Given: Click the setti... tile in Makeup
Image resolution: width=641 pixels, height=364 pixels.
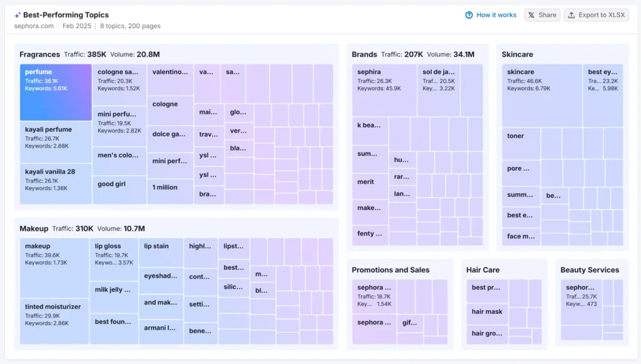Looking at the screenshot, I should pos(201,308).
